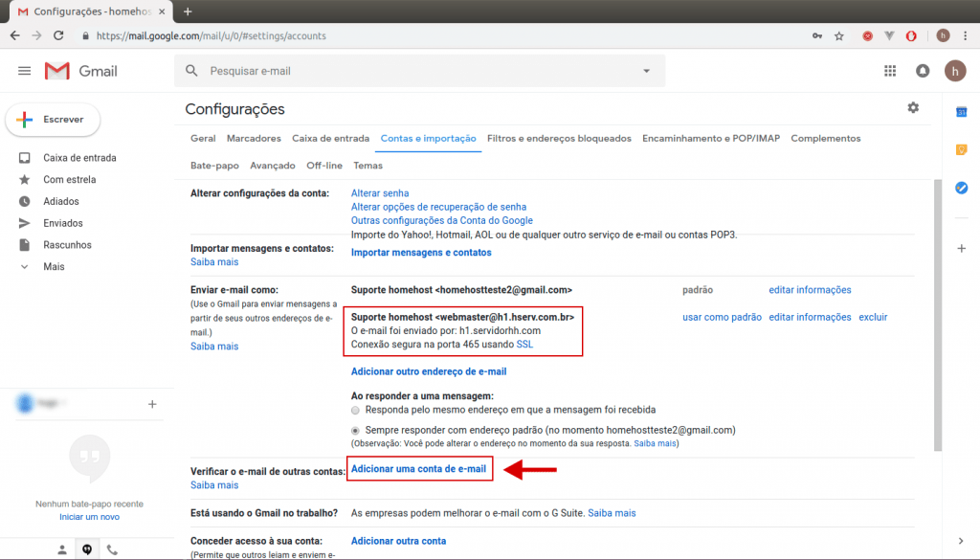Open Outras configurações da Conta do Google
Screen dimensions: 980x560
442,220
